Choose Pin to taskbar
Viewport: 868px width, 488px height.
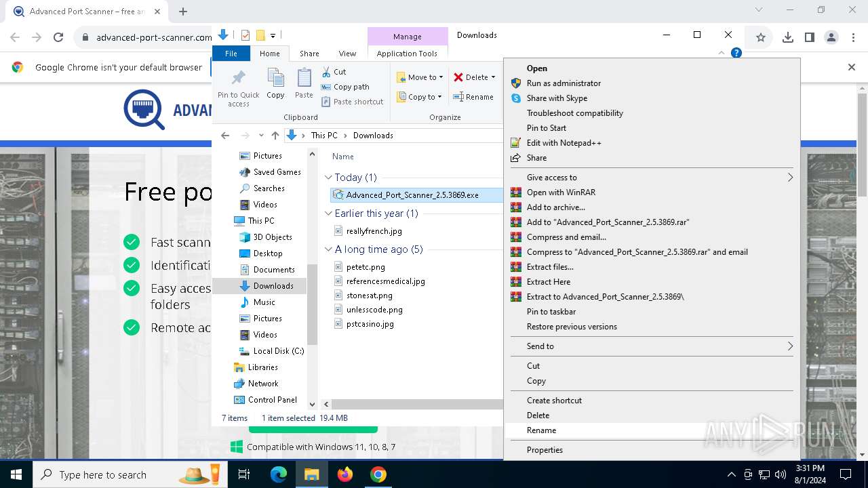652,312
